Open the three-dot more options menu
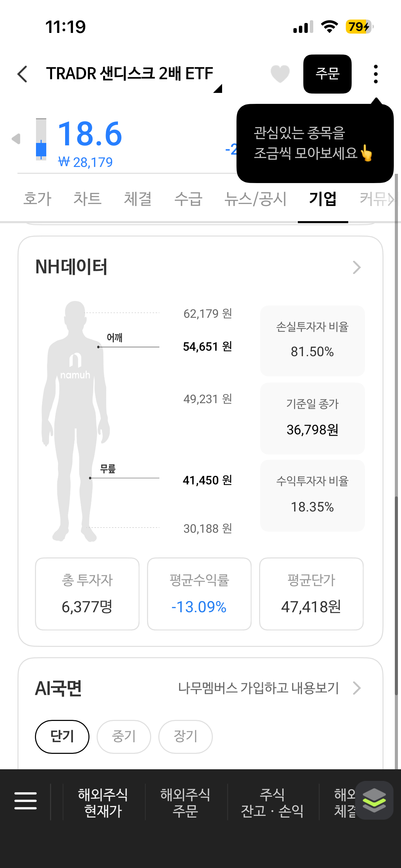401x868 pixels. pyautogui.click(x=376, y=74)
